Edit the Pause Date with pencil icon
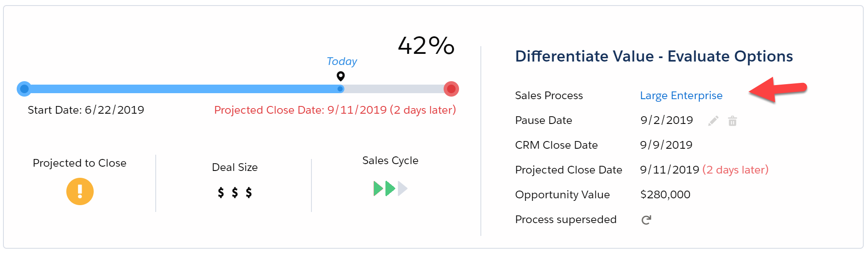 713,121
